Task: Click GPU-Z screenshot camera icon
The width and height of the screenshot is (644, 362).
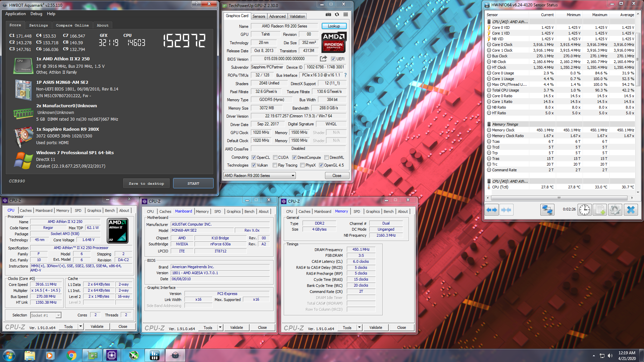Action: (328, 15)
